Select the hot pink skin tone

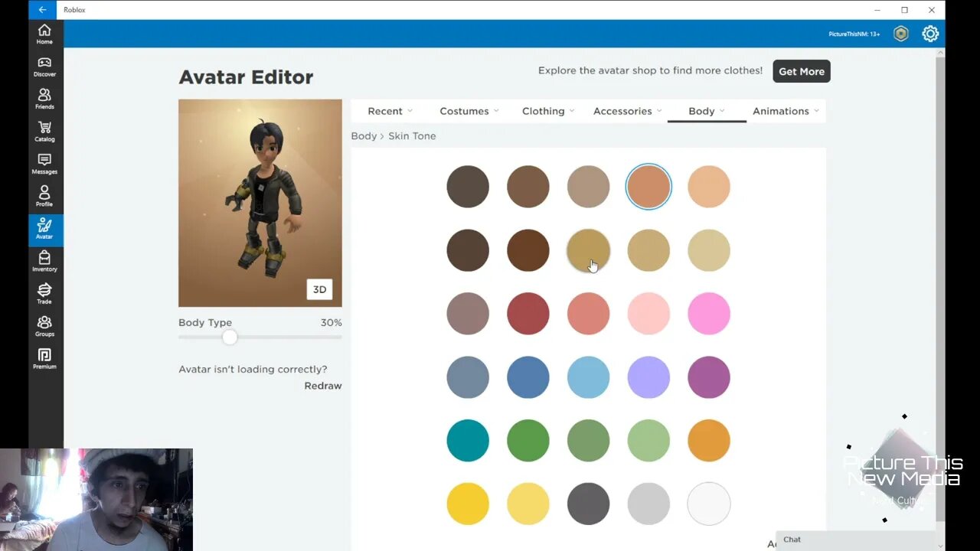709,314
